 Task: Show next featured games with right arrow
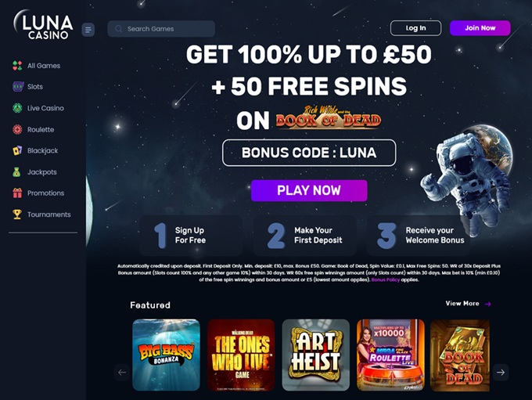coord(501,372)
